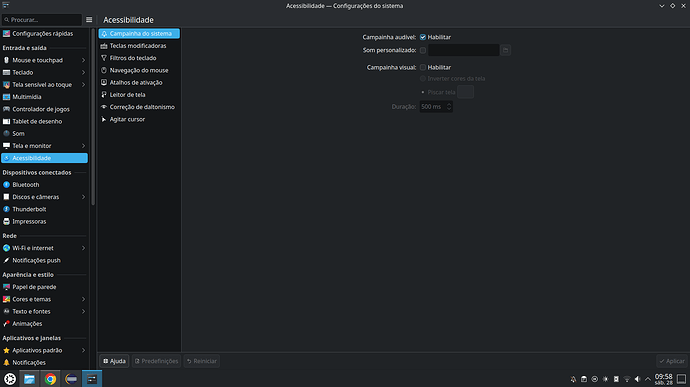
Task: Expand the Discos e câmeras arrow
Action: 83,197
